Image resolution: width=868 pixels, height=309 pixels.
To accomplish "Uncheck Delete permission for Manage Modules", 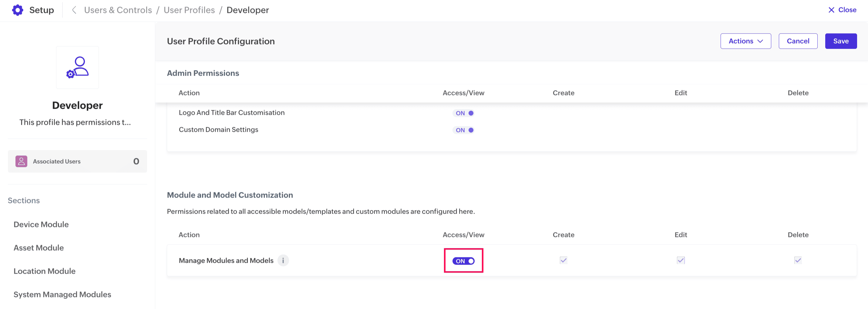I will tap(798, 260).
